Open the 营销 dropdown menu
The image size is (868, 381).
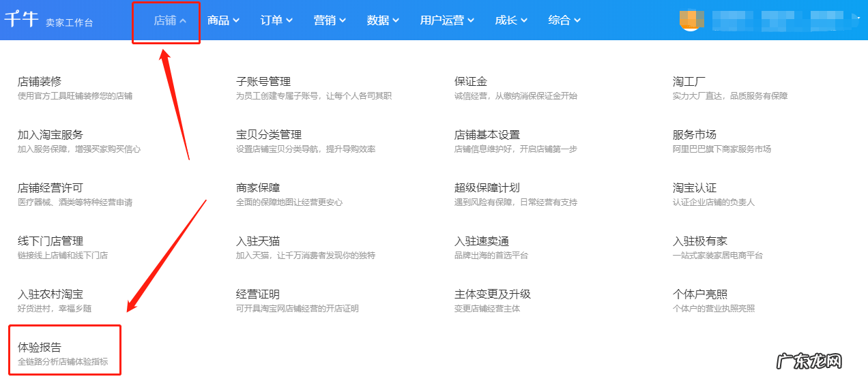click(330, 20)
